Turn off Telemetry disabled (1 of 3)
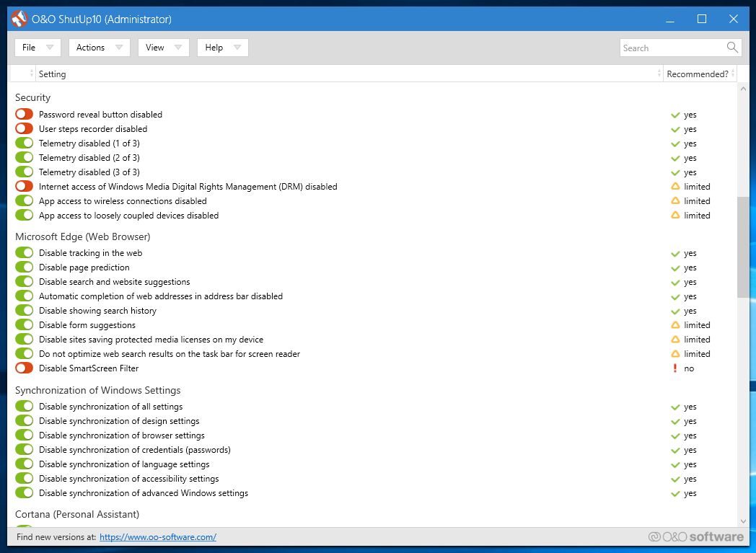The image size is (756, 553). click(x=24, y=143)
